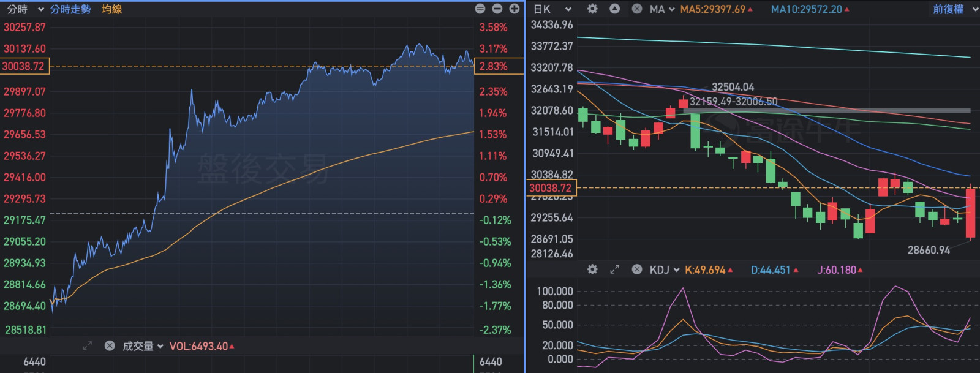
Task: Remove the MA indicator with its X icon
Action: click(637, 9)
